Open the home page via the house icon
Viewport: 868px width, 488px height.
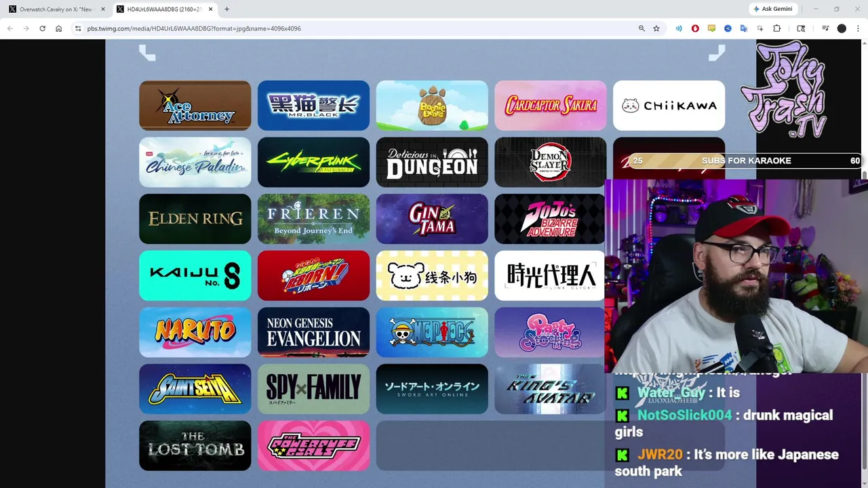pos(59,28)
